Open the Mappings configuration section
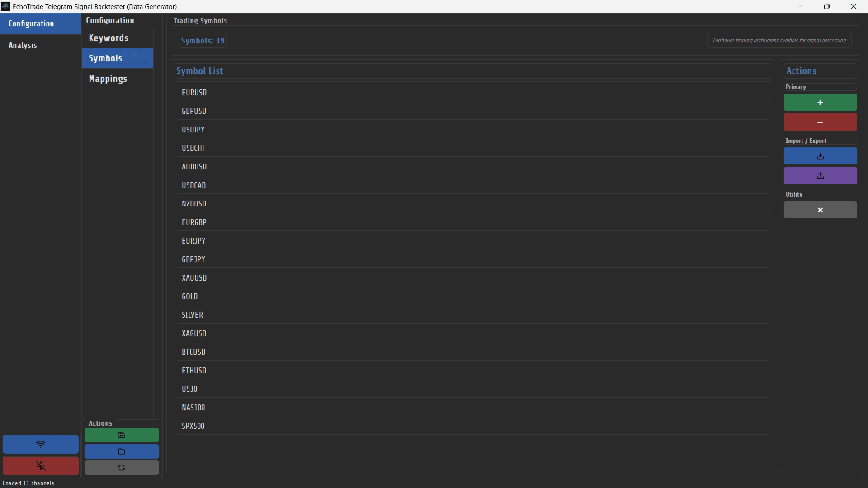This screenshot has width=868, height=488. (x=118, y=79)
